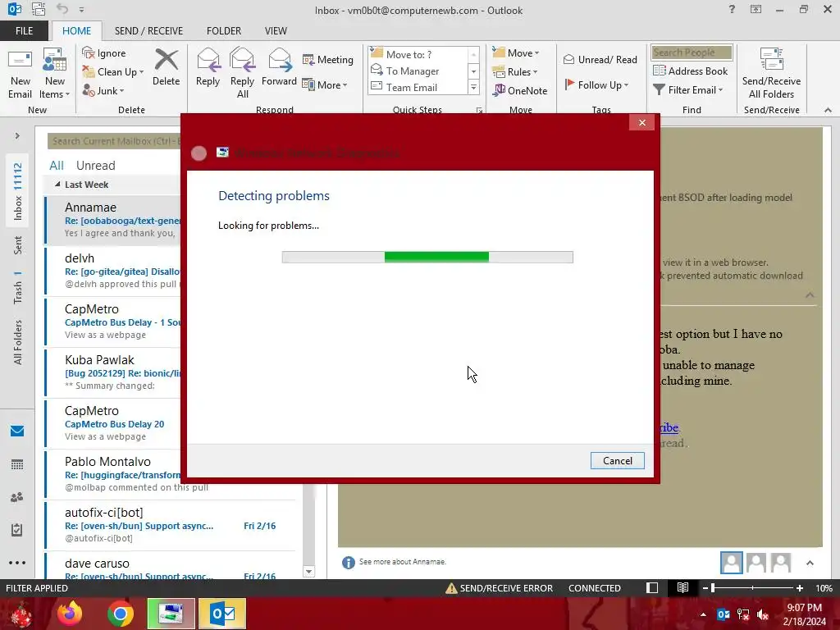Switch to Mail view

(17, 431)
